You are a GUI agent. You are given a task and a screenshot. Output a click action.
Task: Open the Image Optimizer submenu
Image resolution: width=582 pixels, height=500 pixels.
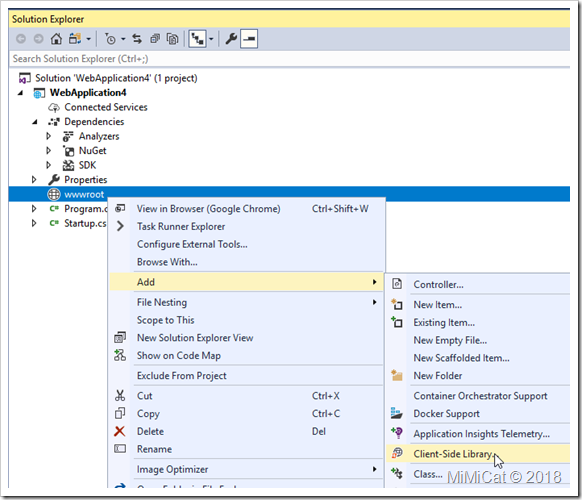[x=247, y=470]
